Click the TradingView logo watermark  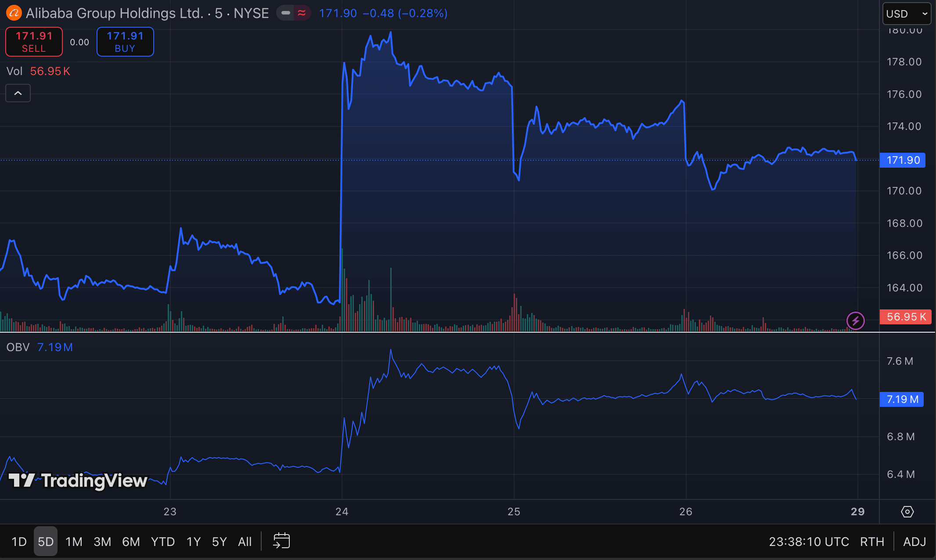[78, 481]
